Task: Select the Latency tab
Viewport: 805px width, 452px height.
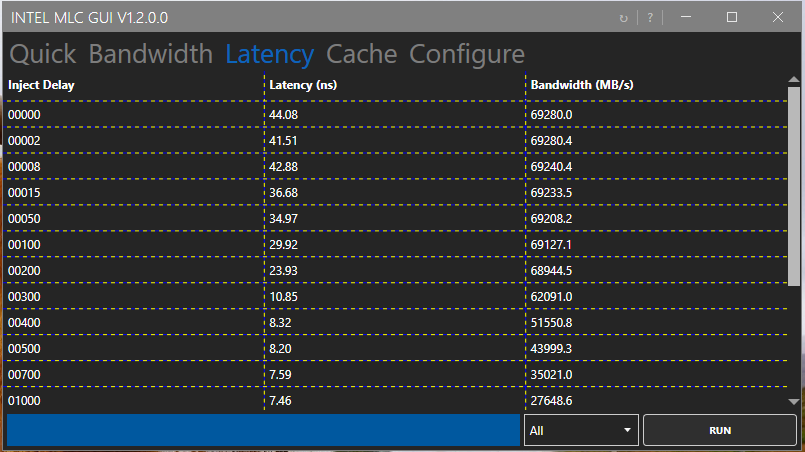Action: click(x=270, y=54)
